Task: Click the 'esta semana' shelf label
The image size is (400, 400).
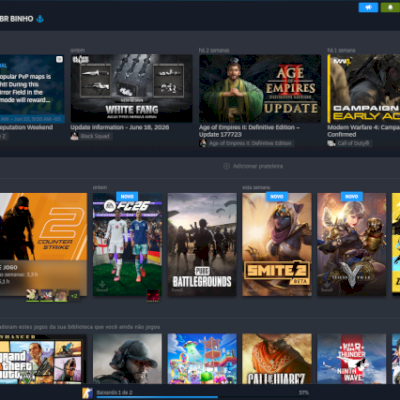Action: pyautogui.click(x=256, y=187)
